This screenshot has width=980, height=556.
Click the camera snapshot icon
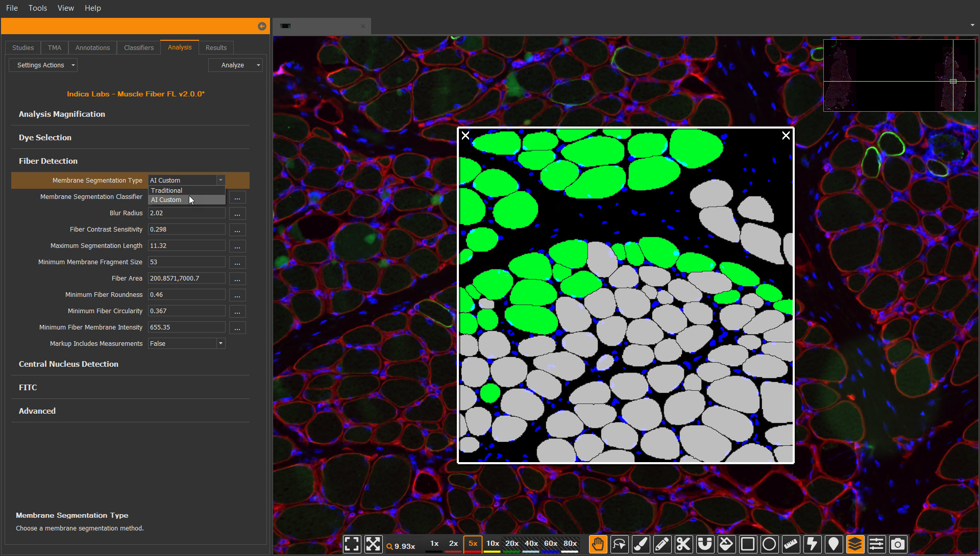(x=898, y=544)
